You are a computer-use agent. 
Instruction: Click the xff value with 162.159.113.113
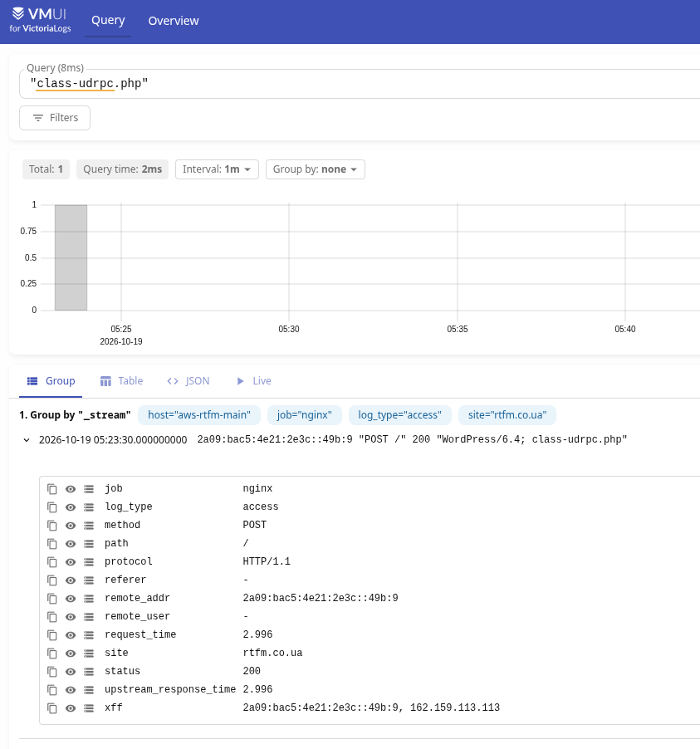pos(371,708)
